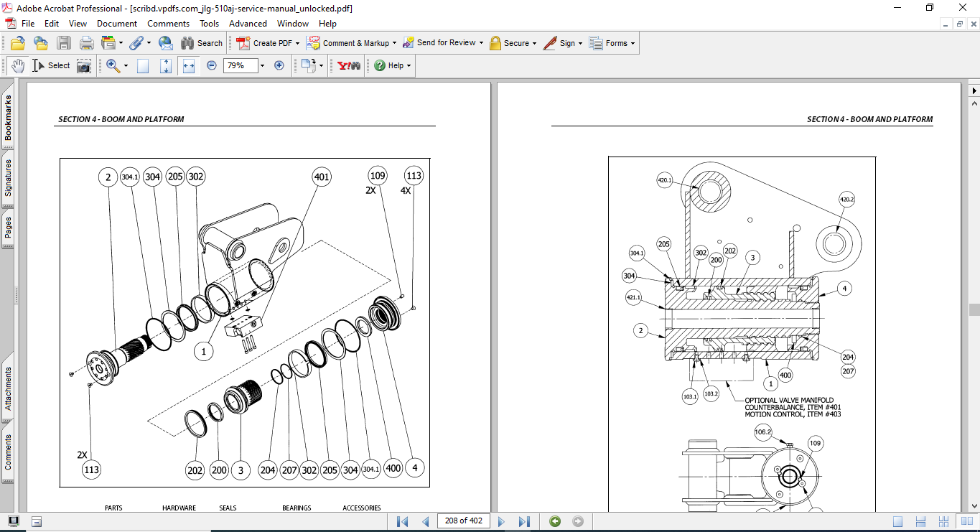Open the File menu
980x532 pixels.
(28, 24)
